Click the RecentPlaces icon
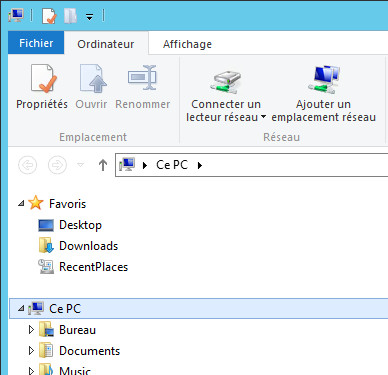The image size is (388, 375). pos(46,267)
